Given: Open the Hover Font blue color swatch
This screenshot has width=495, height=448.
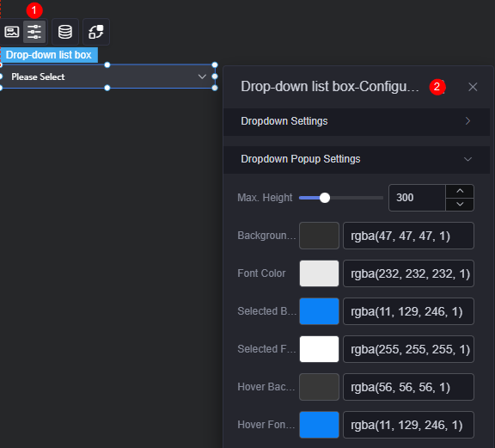Looking at the screenshot, I should pos(319,426).
